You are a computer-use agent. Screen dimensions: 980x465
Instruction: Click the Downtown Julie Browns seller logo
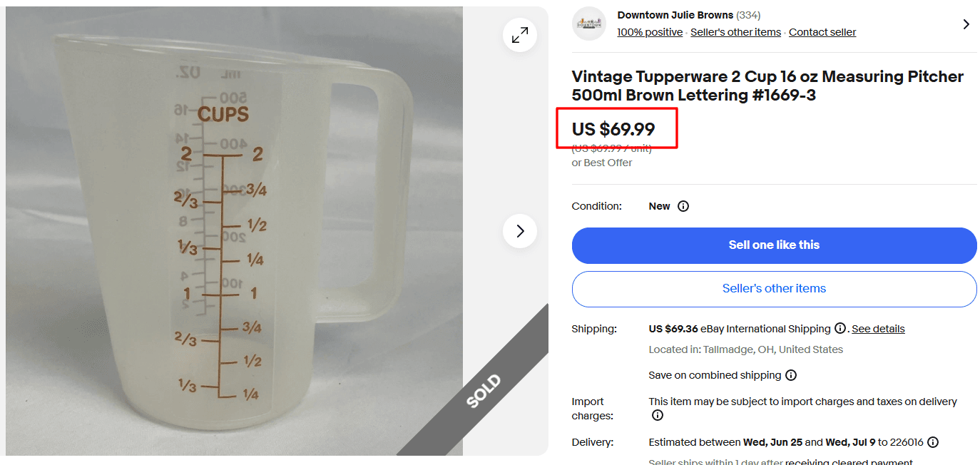[589, 24]
